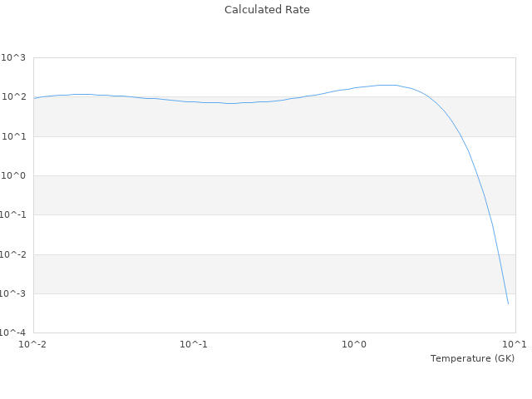Click the 10^-2 label on the x-axis
The image size is (532, 399).
coord(33,344)
